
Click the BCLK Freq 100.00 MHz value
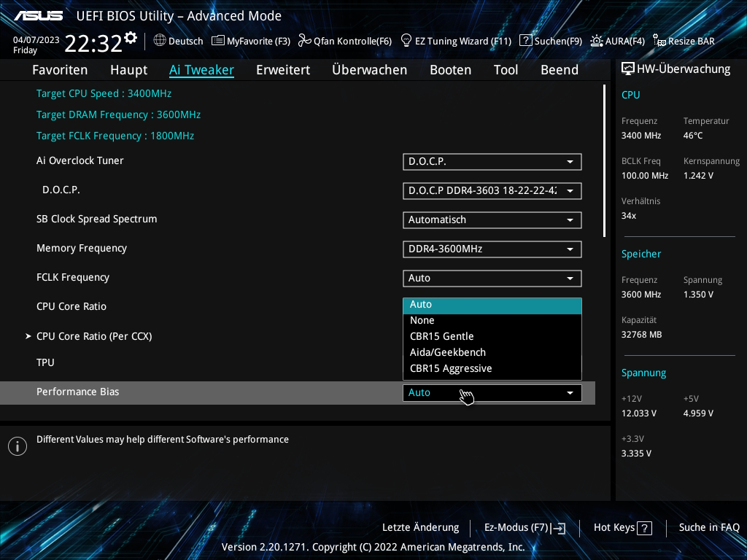(645, 176)
